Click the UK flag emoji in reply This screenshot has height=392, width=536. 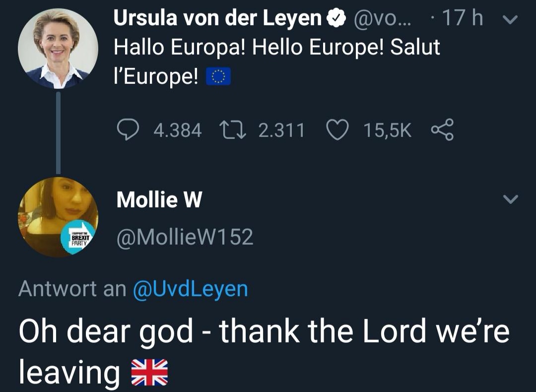(x=149, y=373)
